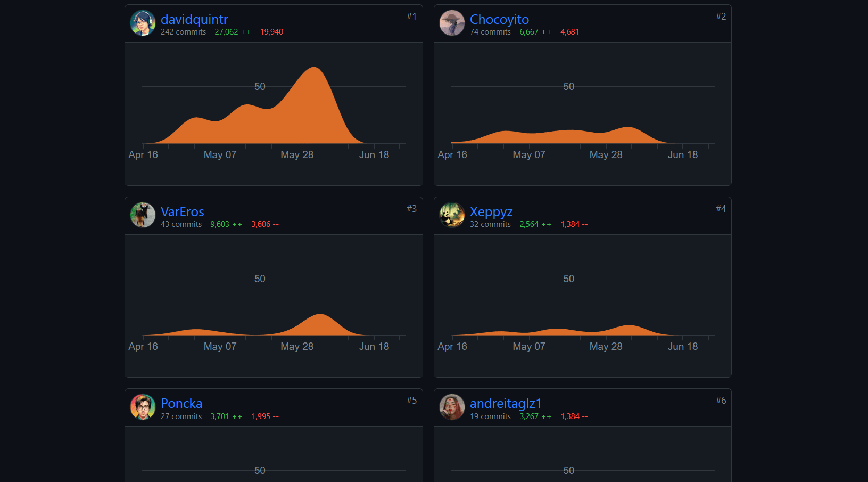Click davidquintr's 19,940 deletions count
Image resolution: width=868 pixels, height=482 pixels.
coord(276,32)
